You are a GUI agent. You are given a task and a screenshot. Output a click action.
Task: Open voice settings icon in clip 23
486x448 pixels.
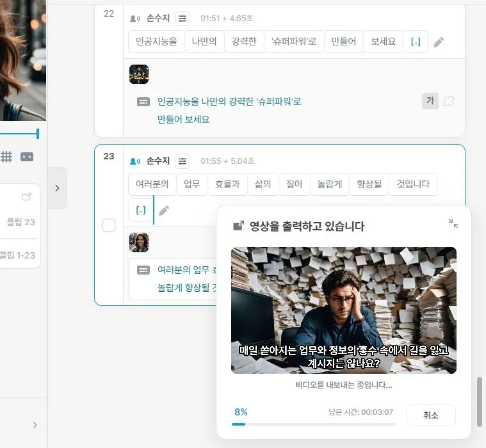[182, 161]
